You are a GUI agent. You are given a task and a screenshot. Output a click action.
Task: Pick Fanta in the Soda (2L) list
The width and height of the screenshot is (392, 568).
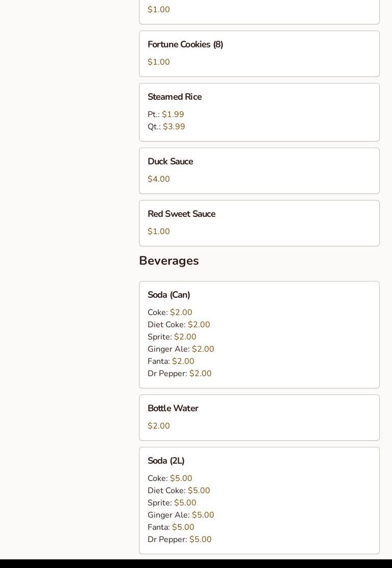[171, 527]
